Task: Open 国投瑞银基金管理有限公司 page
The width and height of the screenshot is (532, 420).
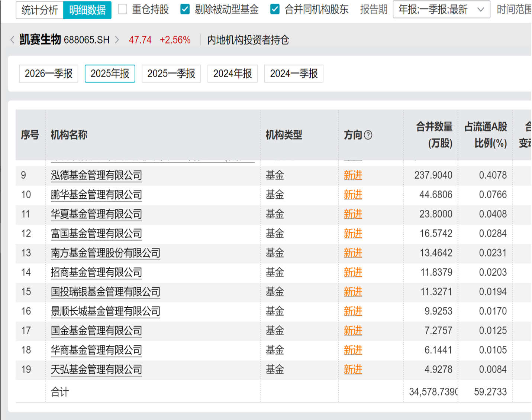Action: [106, 292]
